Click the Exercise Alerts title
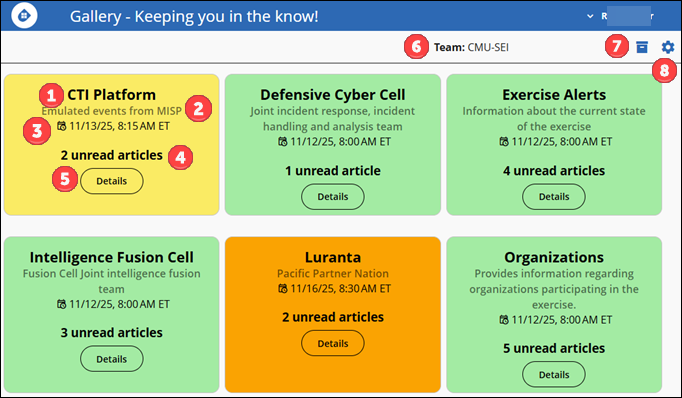The height and width of the screenshot is (398, 682). point(554,95)
